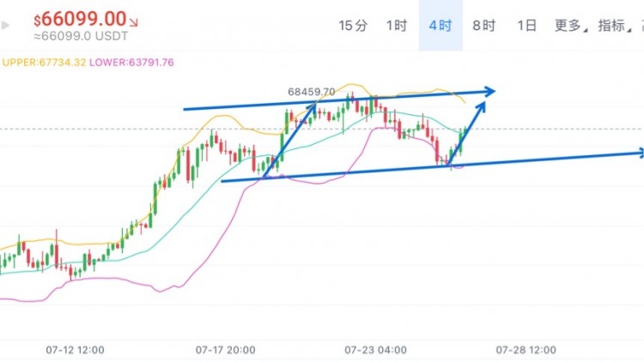The width and height of the screenshot is (644, 362).
Task: Choose the 1日 daily timeframe
Action: pyautogui.click(x=527, y=26)
